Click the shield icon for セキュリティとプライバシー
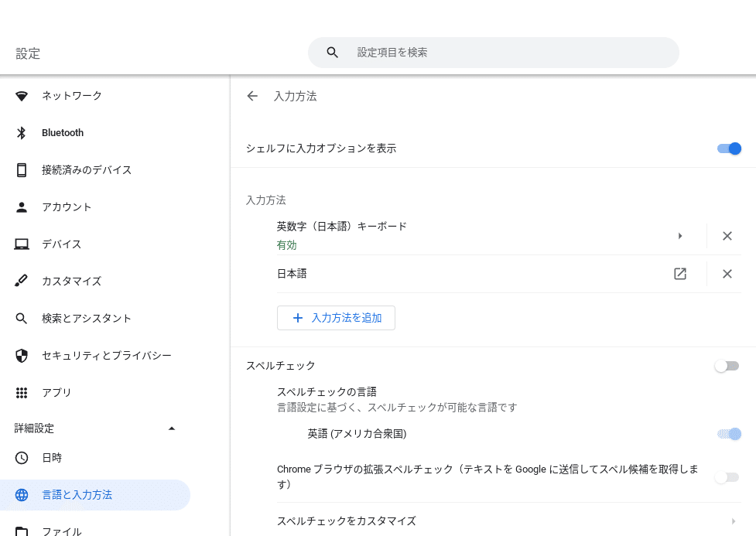The width and height of the screenshot is (756, 536). (x=21, y=355)
